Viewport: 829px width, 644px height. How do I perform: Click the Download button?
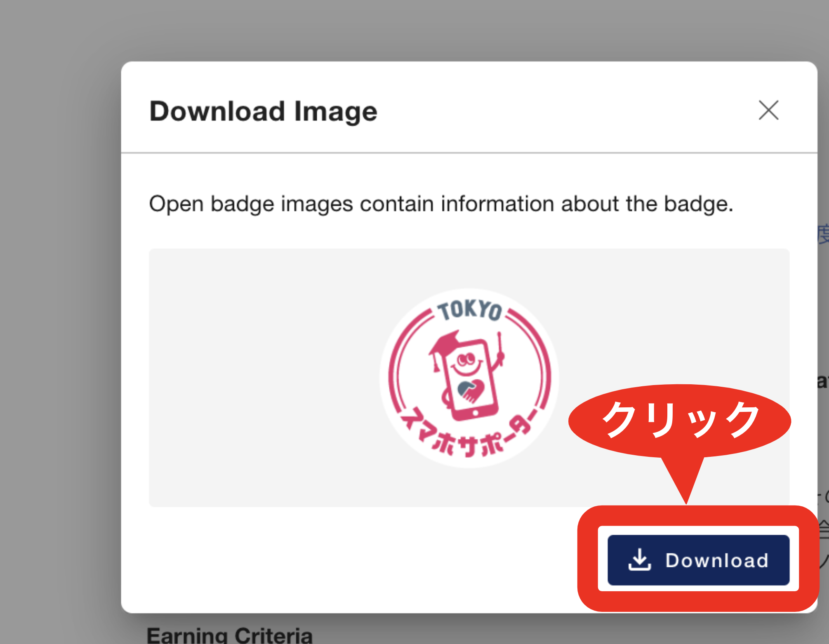(698, 560)
